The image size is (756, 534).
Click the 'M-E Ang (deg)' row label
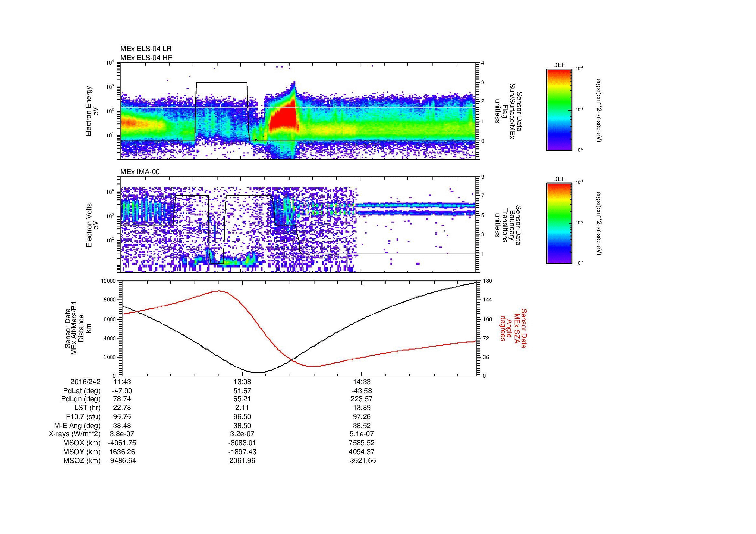[x=77, y=425]
